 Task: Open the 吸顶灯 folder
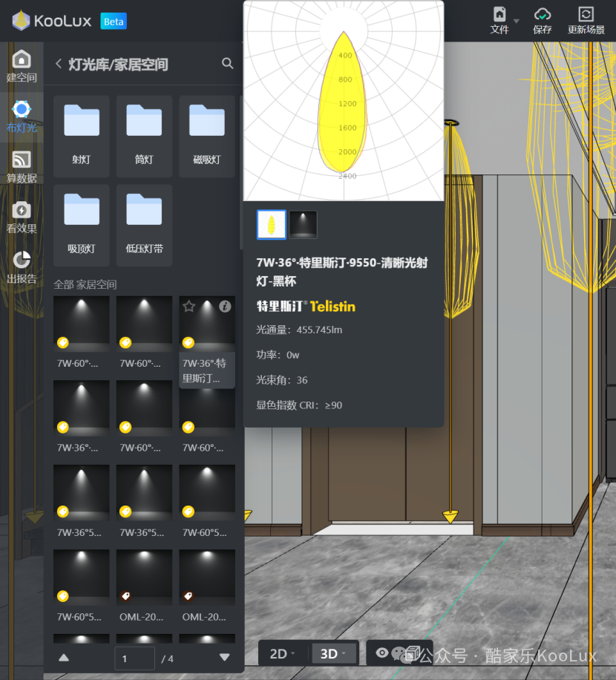point(81,225)
